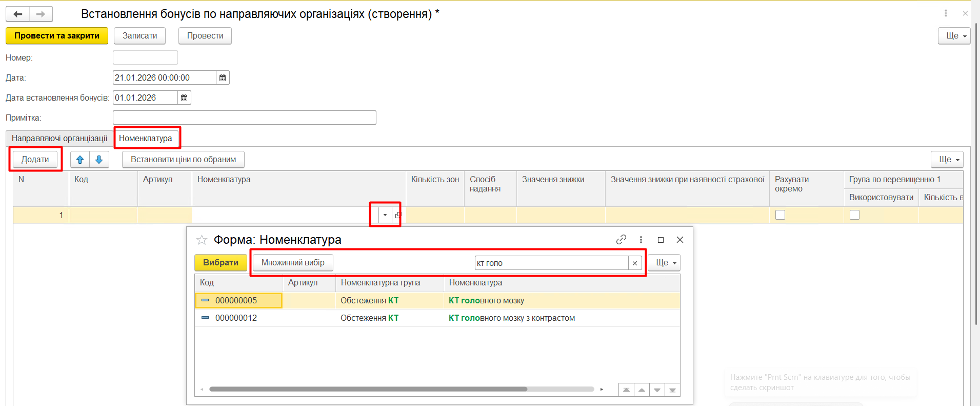Viewport: 980px width, 406px height.
Task: Add Номенклатура form to favorites star
Action: 202,240
